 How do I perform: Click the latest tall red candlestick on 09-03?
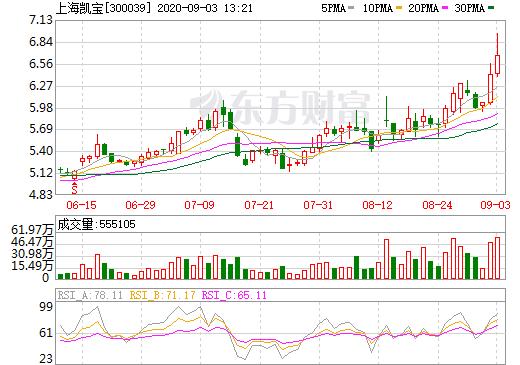click(497, 64)
